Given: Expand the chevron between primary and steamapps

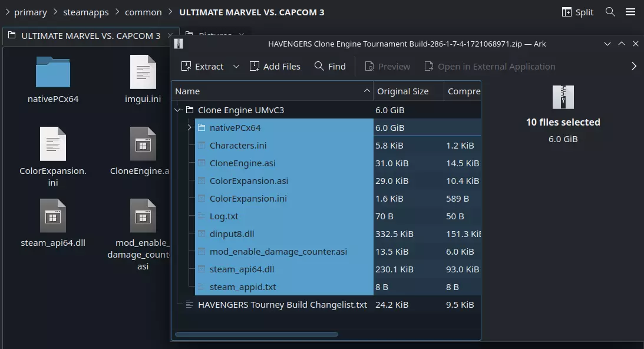Looking at the screenshot, I should 55,12.
